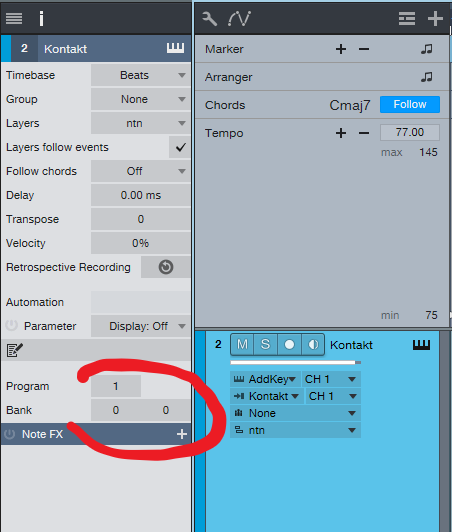Click the Chords Follow button

(410, 104)
